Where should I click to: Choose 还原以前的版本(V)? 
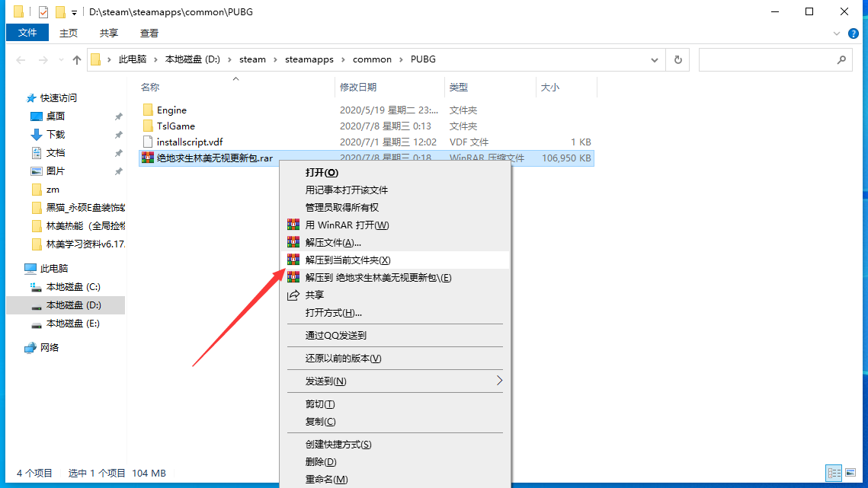click(x=396, y=359)
